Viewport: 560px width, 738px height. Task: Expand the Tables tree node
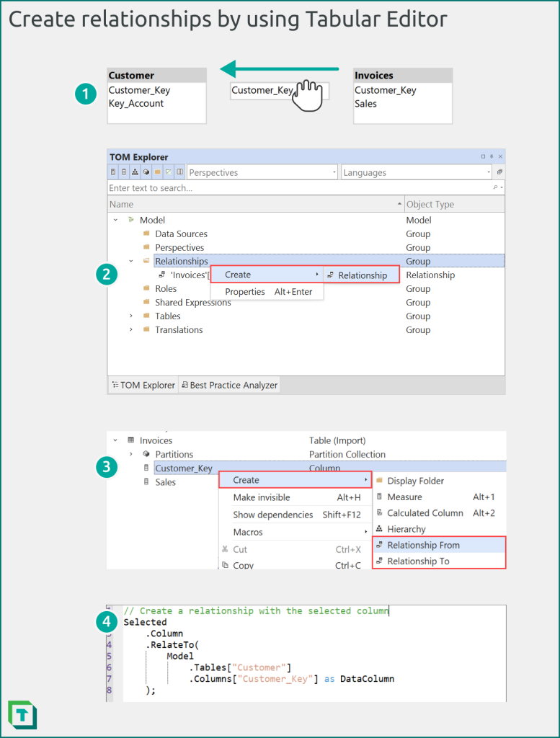pos(131,316)
